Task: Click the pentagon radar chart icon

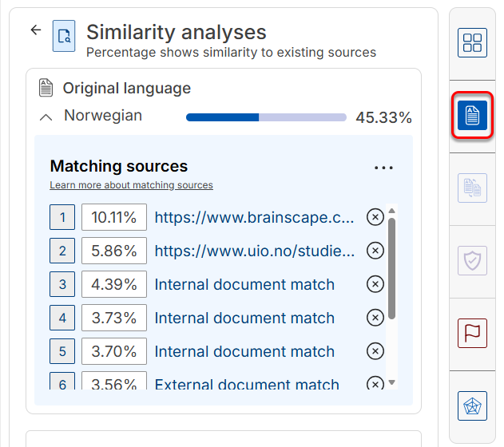Action: (472, 406)
